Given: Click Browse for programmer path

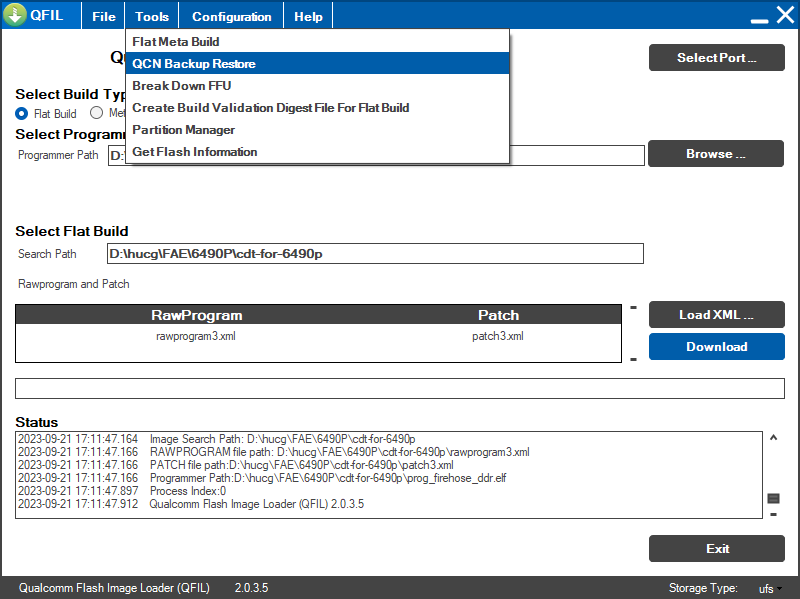Looking at the screenshot, I should coord(716,154).
